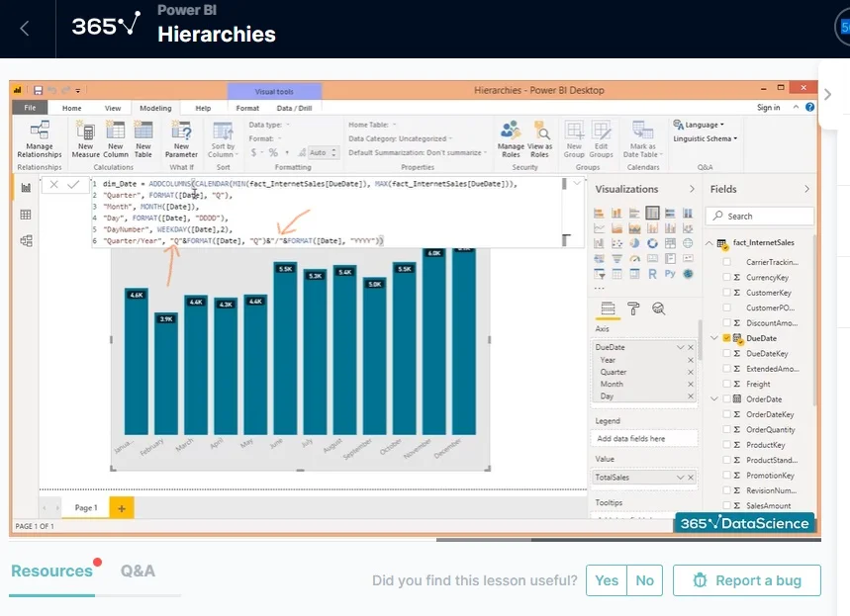Open the Language dropdown in Q&A group

click(699, 125)
